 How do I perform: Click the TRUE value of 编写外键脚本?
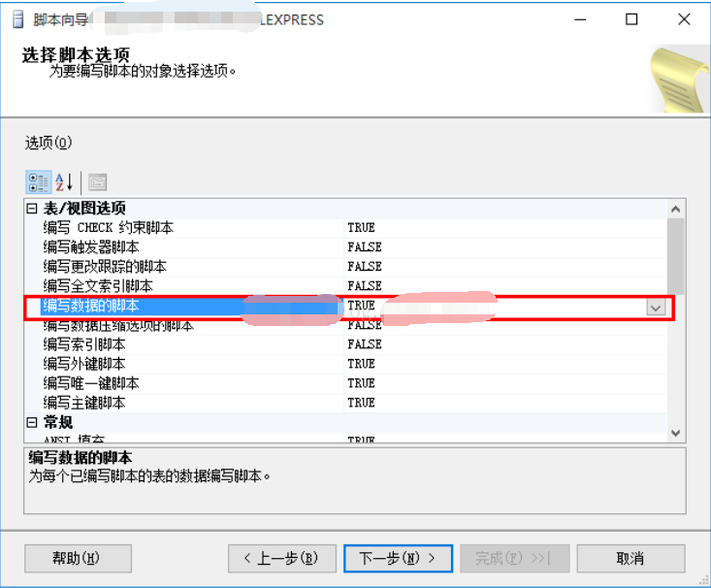pos(361,364)
